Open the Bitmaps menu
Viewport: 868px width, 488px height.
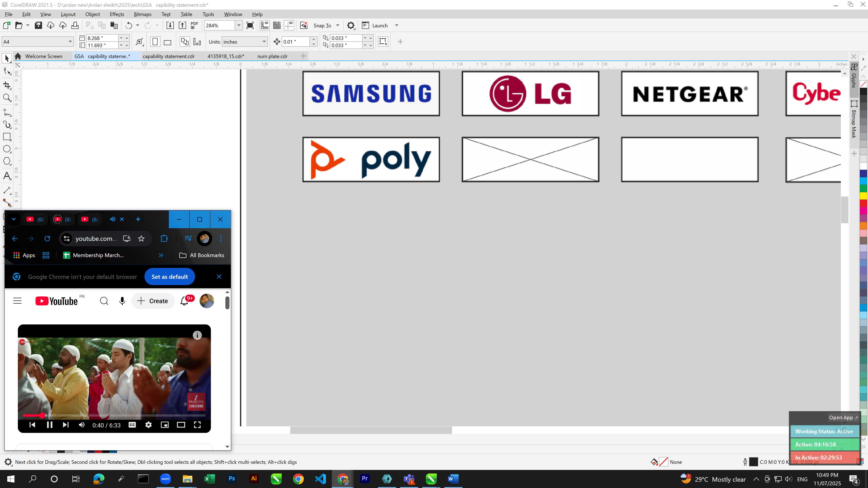click(x=143, y=14)
